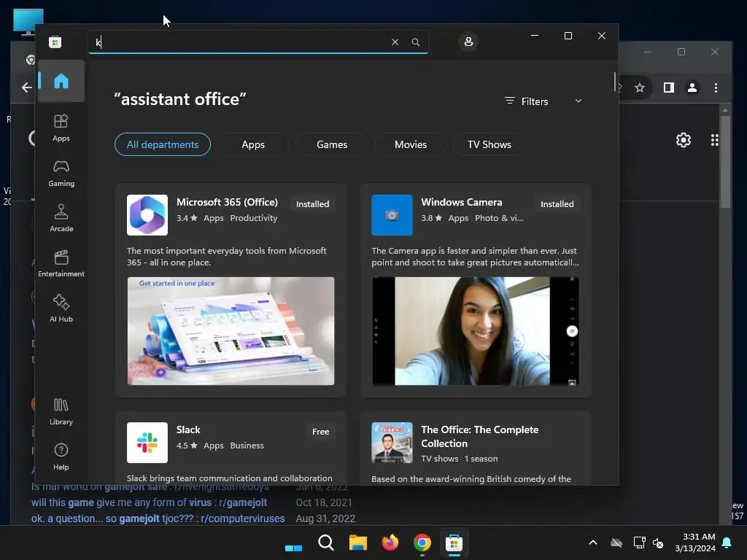Image resolution: width=747 pixels, height=560 pixels.
Task: Bookmark page with Chrome star icon
Action: [x=639, y=87]
